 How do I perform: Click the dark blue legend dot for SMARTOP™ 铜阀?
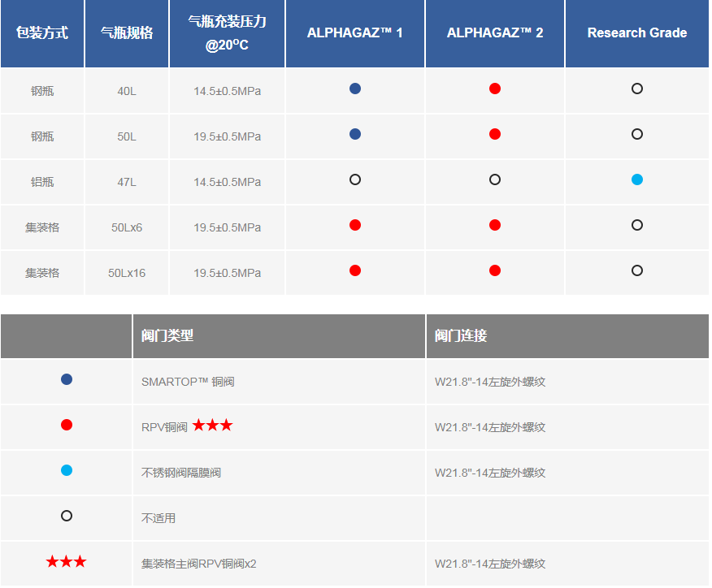coord(67,379)
